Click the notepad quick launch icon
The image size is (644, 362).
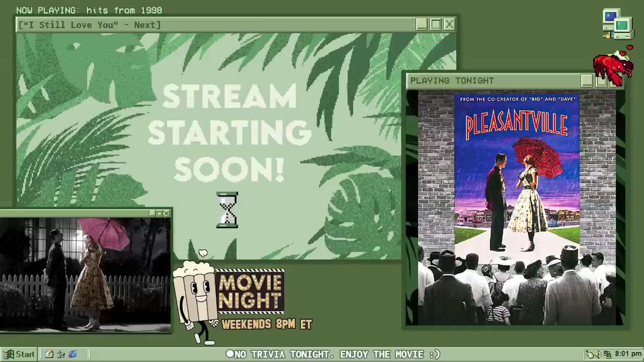49,354
